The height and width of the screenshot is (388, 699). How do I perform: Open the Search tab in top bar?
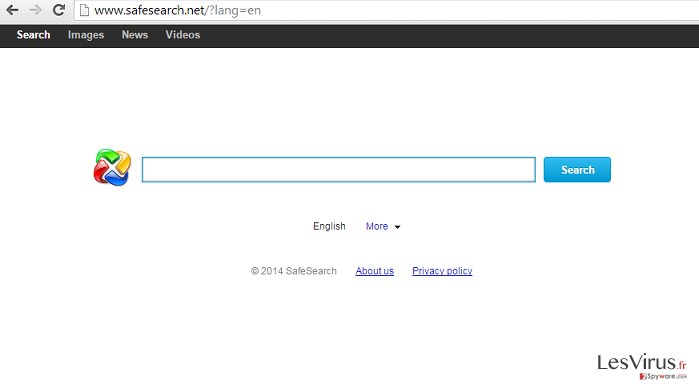click(33, 35)
